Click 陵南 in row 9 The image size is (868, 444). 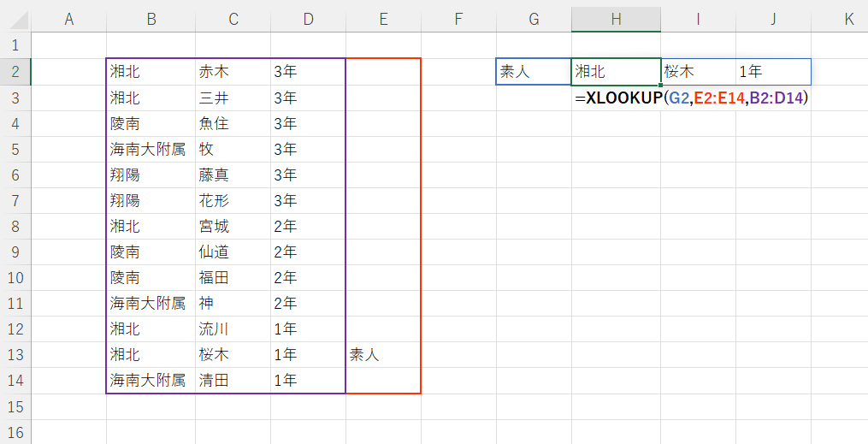click(x=125, y=252)
